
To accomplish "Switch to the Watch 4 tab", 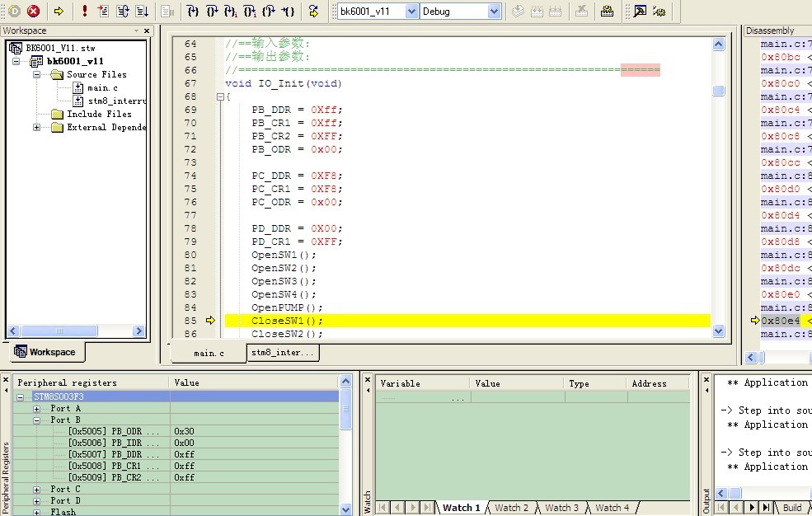I will tap(612, 508).
